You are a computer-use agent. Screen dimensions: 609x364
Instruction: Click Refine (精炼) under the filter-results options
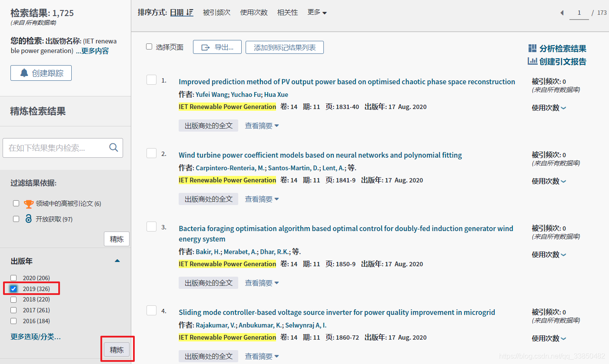[x=116, y=239]
